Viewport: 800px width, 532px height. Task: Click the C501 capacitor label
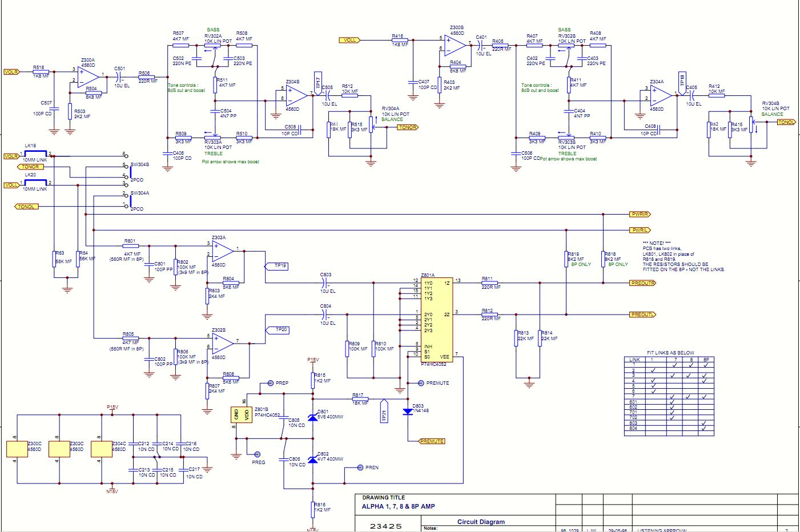(x=120, y=68)
